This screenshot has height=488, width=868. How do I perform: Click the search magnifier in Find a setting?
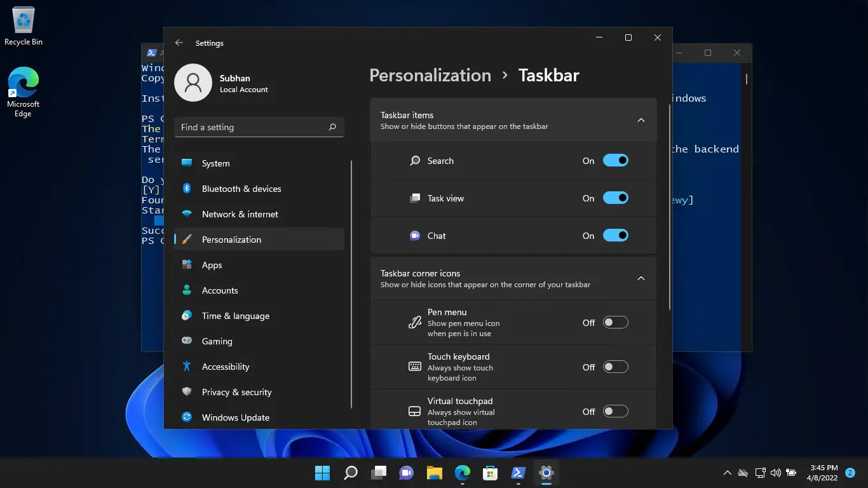click(332, 127)
